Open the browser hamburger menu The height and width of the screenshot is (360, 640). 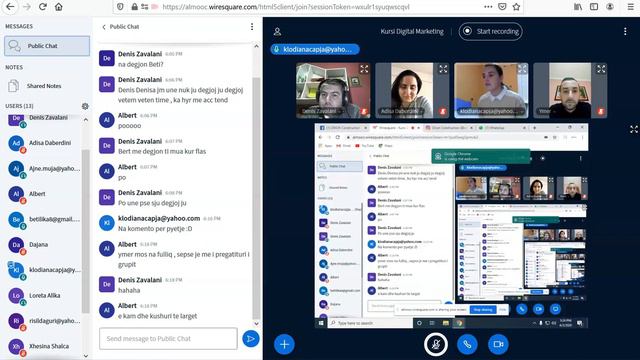pos(631,7)
